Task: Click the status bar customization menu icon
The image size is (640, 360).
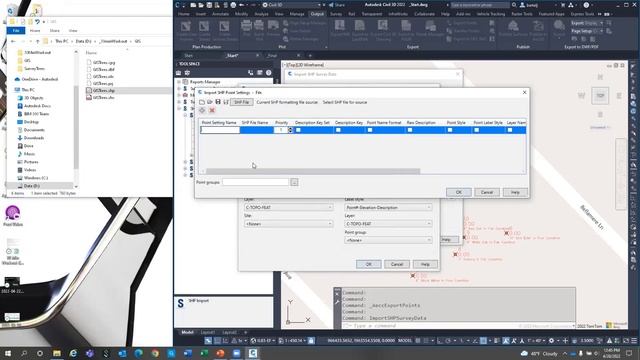Action: pyautogui.click(x=634, y=340)
